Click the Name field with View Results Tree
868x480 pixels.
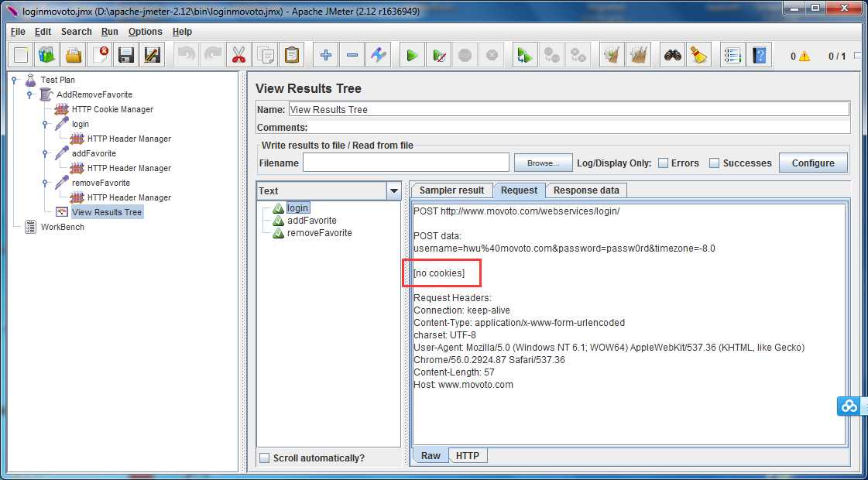click(x=569, y=110)
